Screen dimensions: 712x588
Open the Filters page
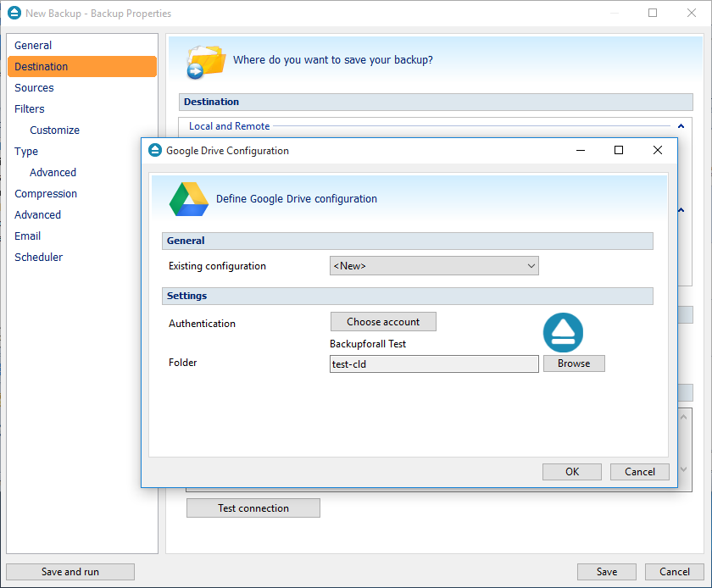click(30, 109)
